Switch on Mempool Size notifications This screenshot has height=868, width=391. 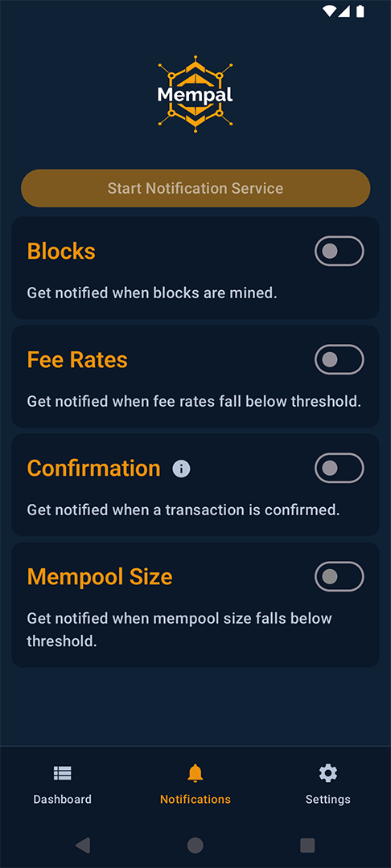coord(340,577)
